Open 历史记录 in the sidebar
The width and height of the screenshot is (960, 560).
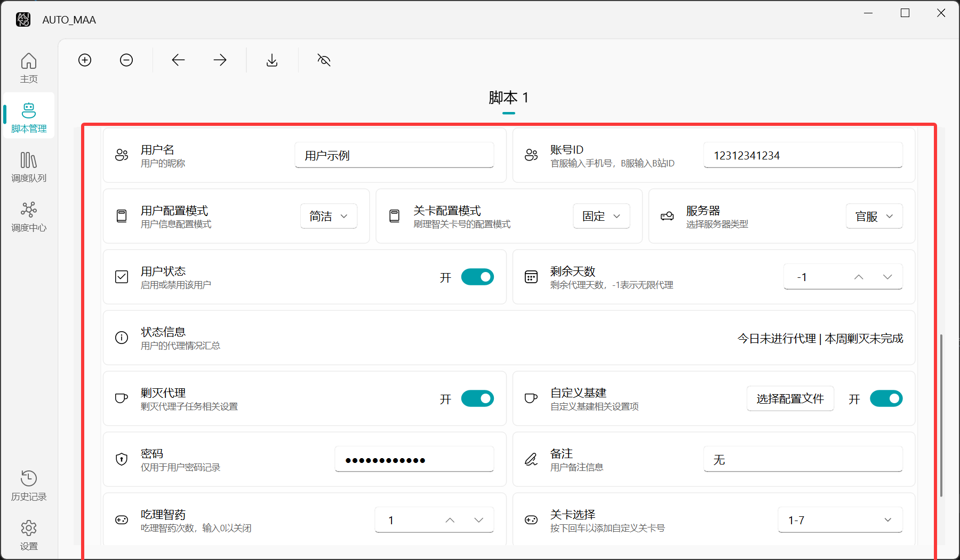pos(29,485)
